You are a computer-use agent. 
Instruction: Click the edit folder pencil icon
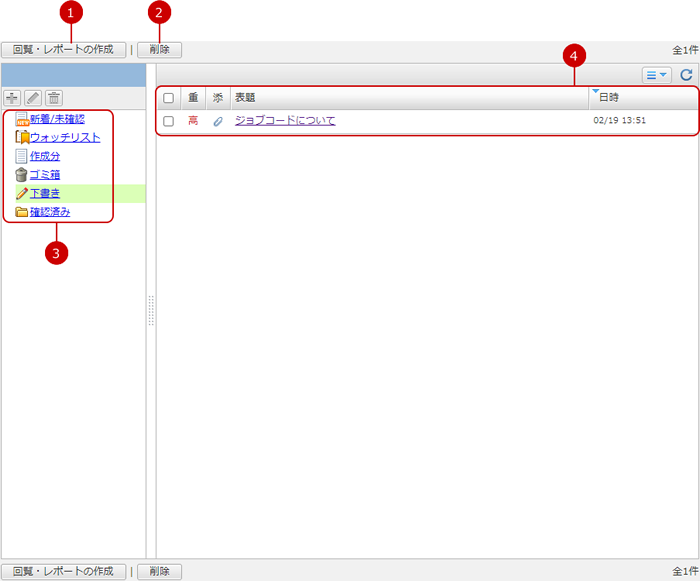click(33, 97)
